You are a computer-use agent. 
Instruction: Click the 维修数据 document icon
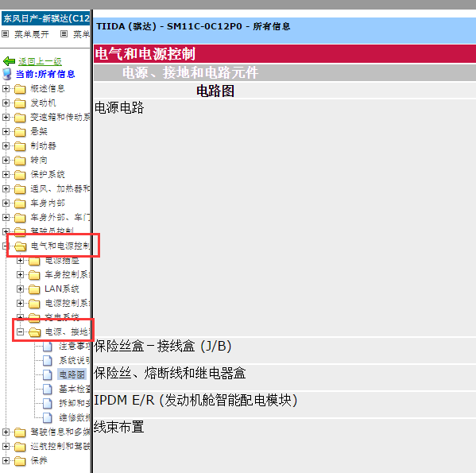coord(48,417)
